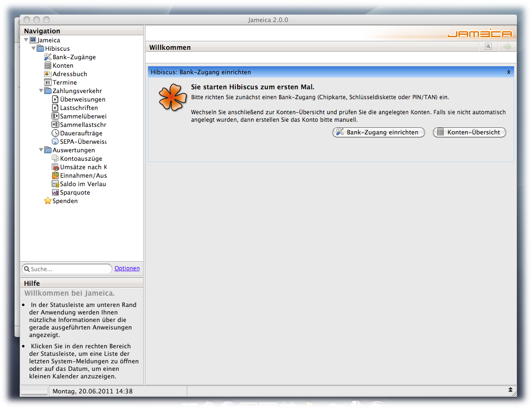Open Spenden entry
This screenshot has height=408, width=532.
point(65,201)
